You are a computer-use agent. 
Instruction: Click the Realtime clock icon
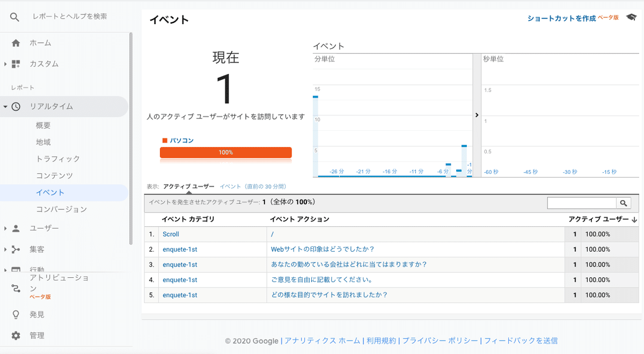[x=16, y=107]
